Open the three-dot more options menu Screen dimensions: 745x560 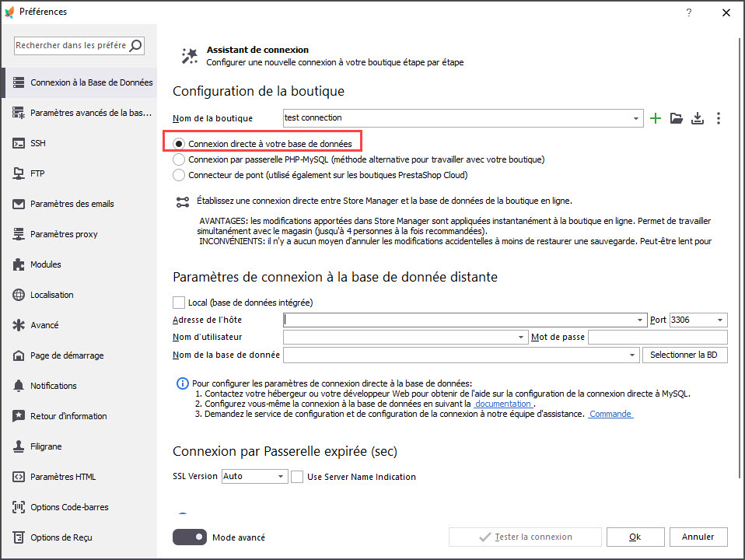719,118
